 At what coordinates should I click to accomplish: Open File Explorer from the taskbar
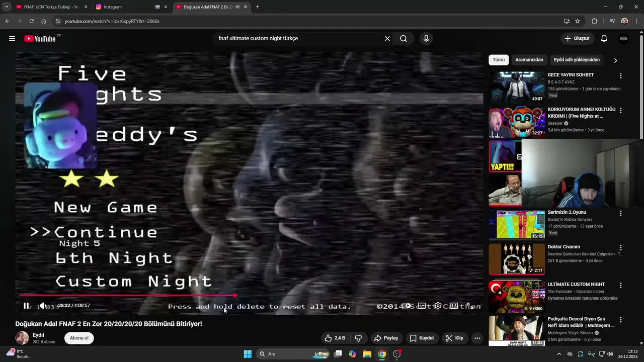[x=367, y=354]
